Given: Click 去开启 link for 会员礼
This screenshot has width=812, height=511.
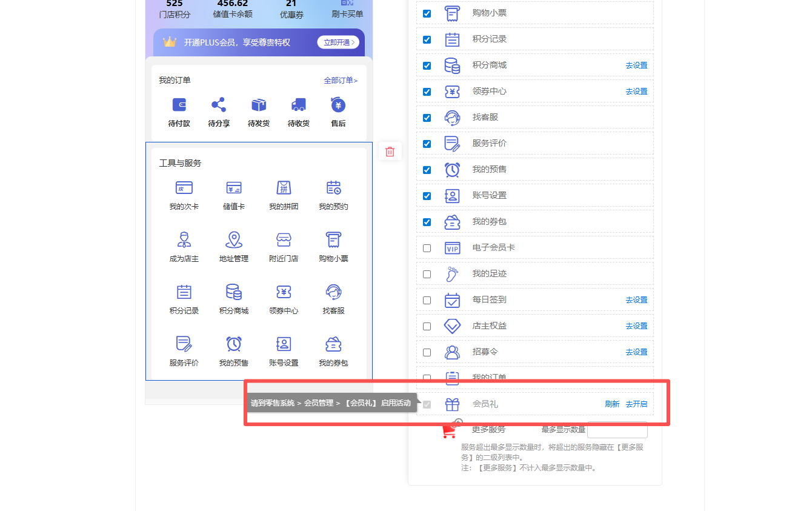Looking at the screenshot, I should (x=636, y=404).
